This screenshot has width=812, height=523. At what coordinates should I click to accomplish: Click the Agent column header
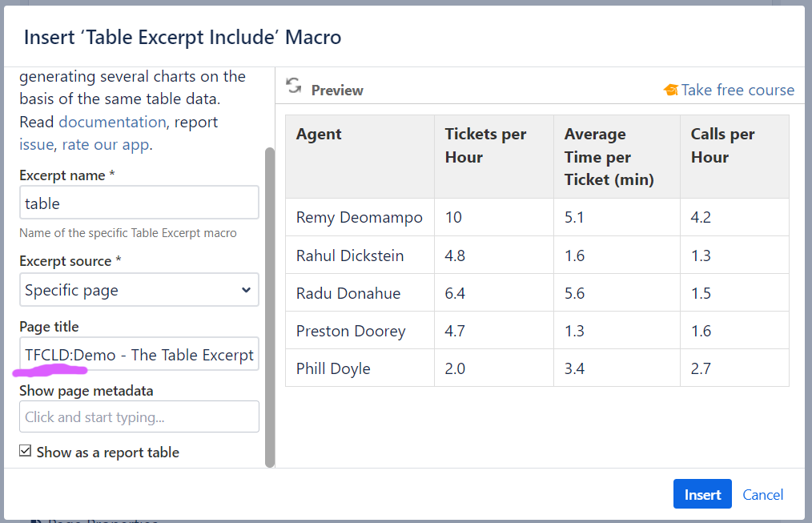tap(319, 135)
